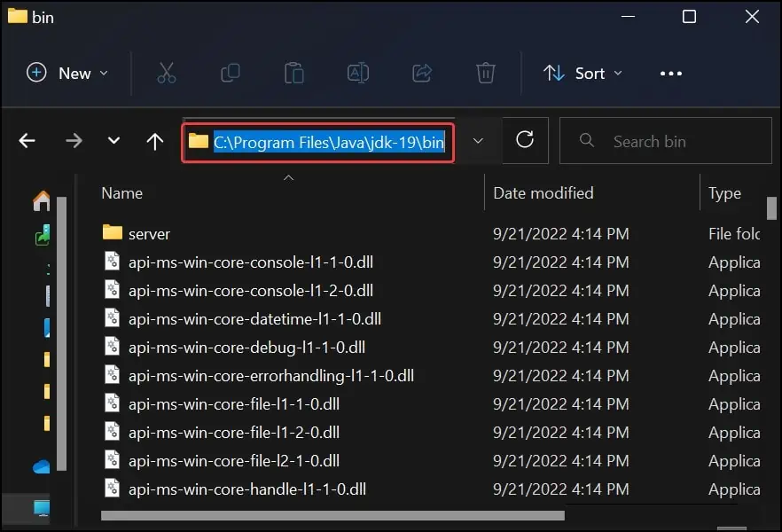Click inside the Search bin field
This screenshot has height=532, width=782.
pyautogui.click(x=665, y=140)
